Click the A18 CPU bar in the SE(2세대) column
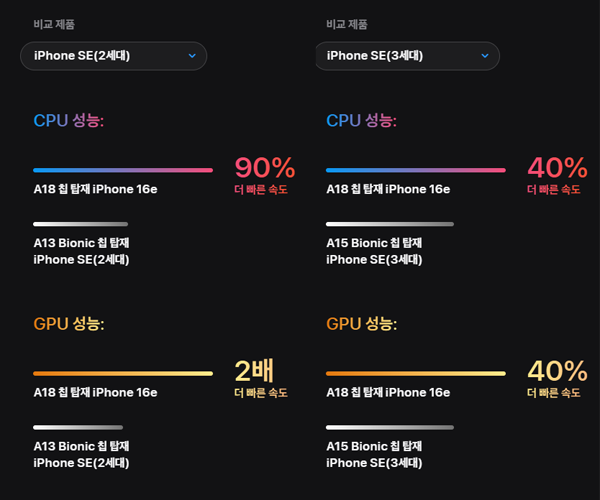Screen dimensions: 600x500 (x=123, y=170)
